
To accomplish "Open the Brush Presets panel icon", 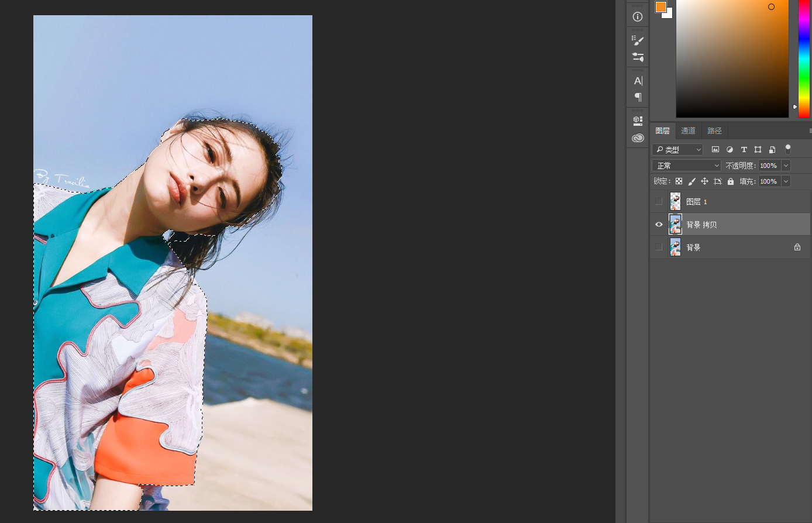I will 638,40.
